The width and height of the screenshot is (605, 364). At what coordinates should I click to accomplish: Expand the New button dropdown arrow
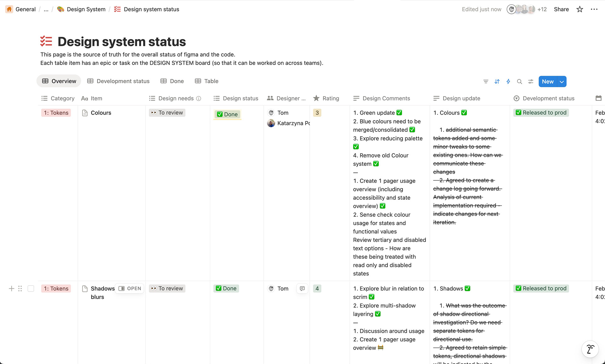click(562, 82)
